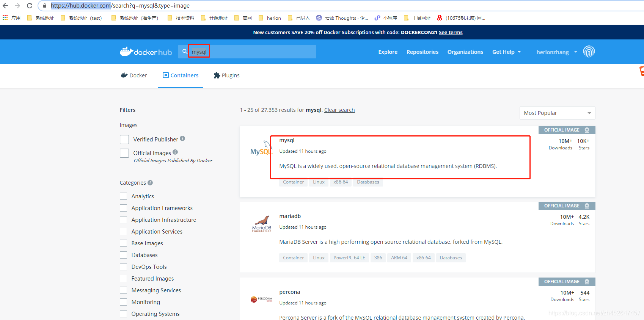The height and width of the screenshot is (320, 644).
Task: Open the herion bookmark folder
Action: (x=270, y=18)
